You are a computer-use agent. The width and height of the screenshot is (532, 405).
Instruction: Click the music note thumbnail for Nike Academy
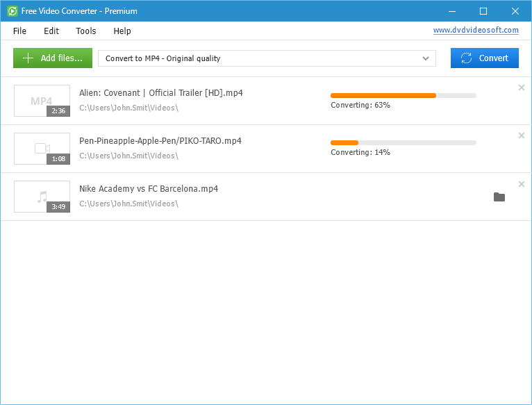[x=42, y=197]
